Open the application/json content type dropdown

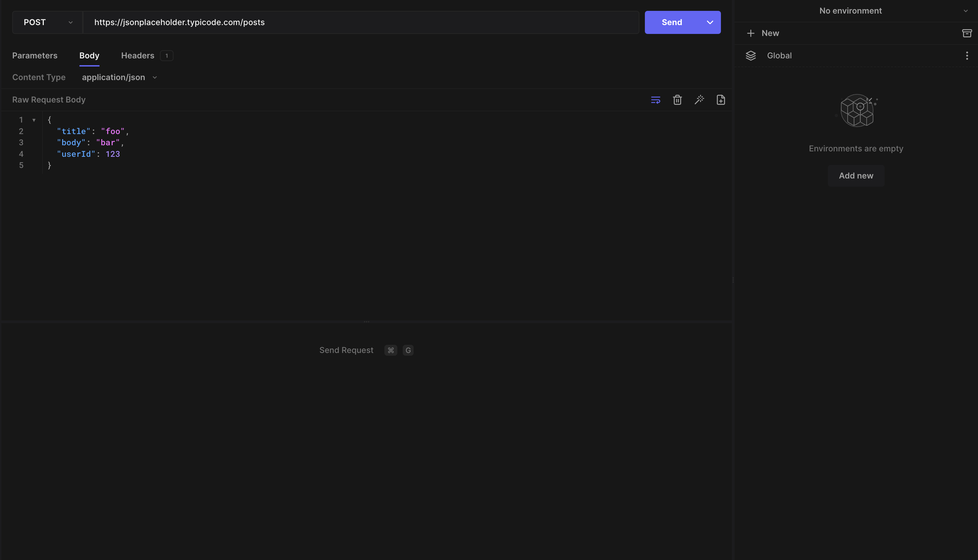(x=119, y=77)
